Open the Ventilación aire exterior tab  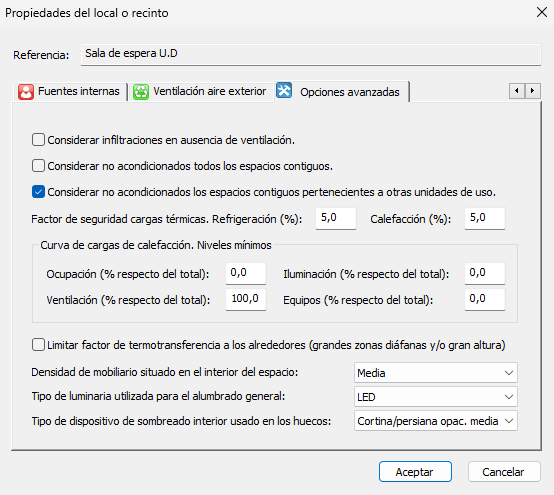click(x=200, y=92)
